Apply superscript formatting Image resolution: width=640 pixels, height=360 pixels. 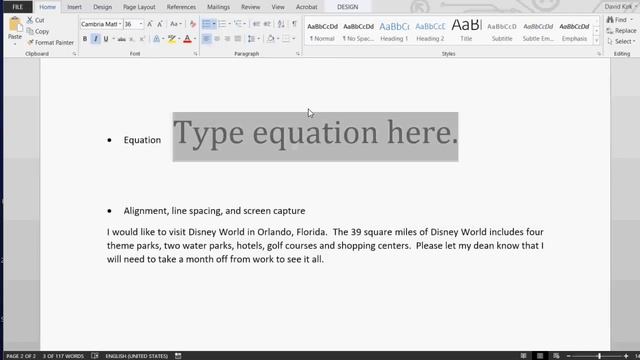coord(142,39)
